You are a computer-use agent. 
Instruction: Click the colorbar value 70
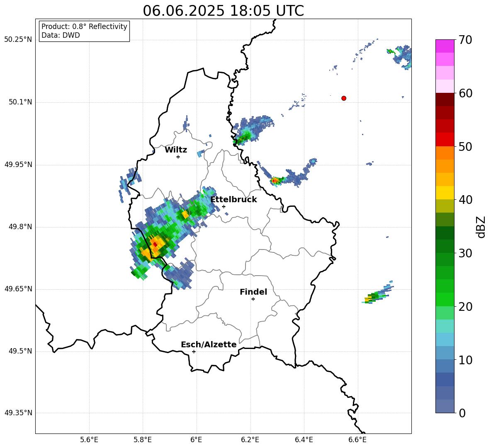coord(465,40)
